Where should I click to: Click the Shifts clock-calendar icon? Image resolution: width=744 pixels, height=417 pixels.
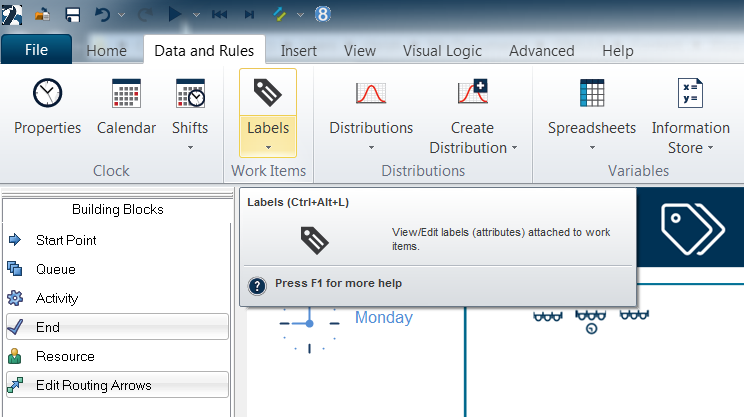[x=190, y=93]
